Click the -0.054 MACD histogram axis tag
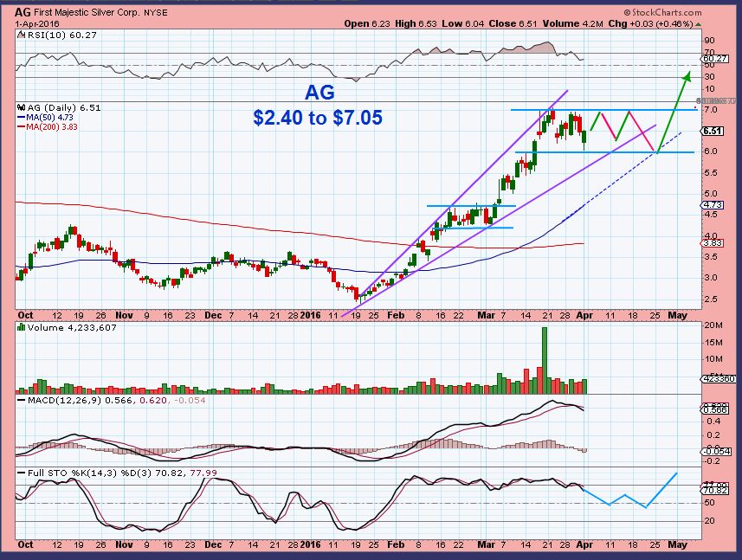This screenshot has width=742, height=560. 716,451
